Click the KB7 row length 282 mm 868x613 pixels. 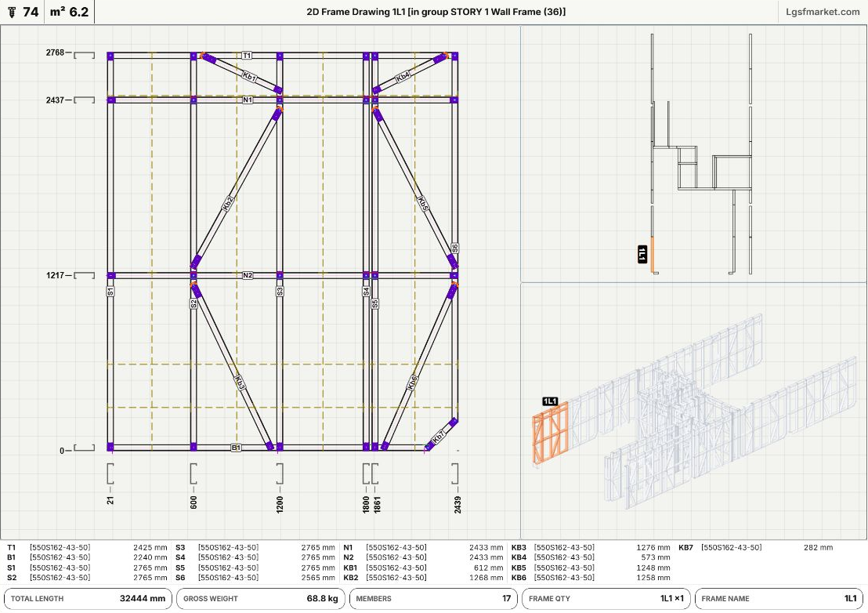pyautogui.click(x=818, y=548)
